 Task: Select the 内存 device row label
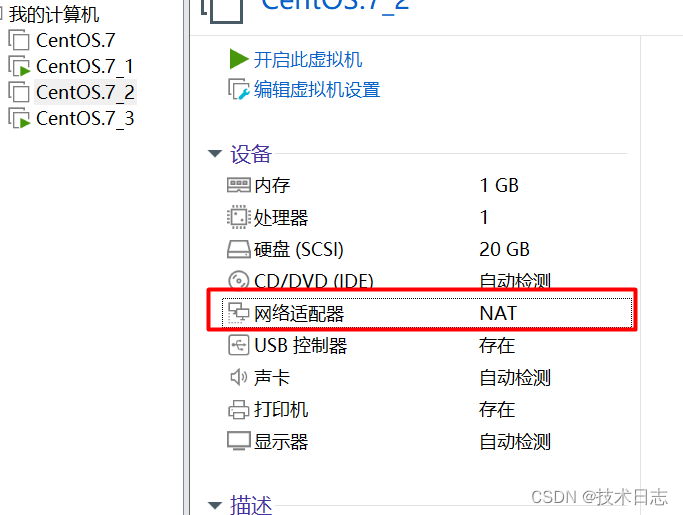tap(272, 186)
